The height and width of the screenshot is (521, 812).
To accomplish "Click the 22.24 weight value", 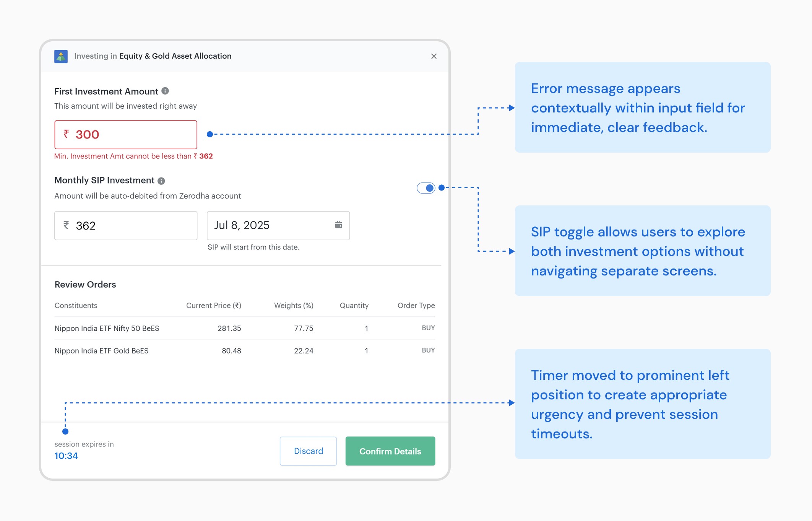I will [304, 351].
